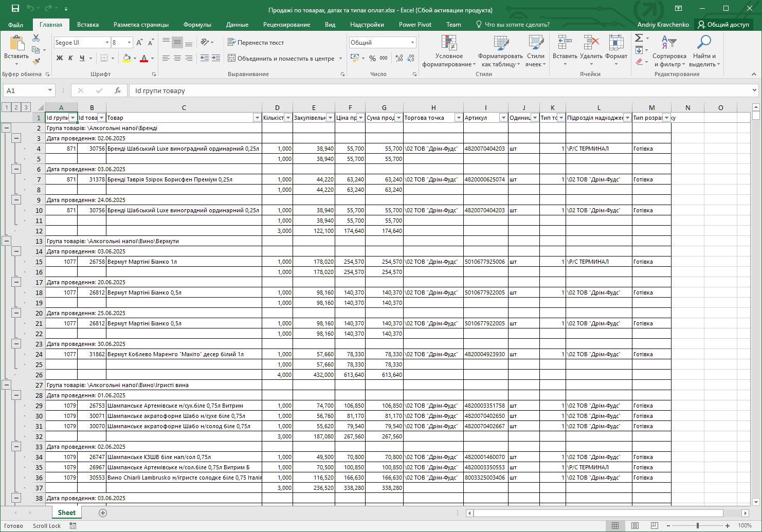
Task: Open Формат cells menu
Action: 616,50
